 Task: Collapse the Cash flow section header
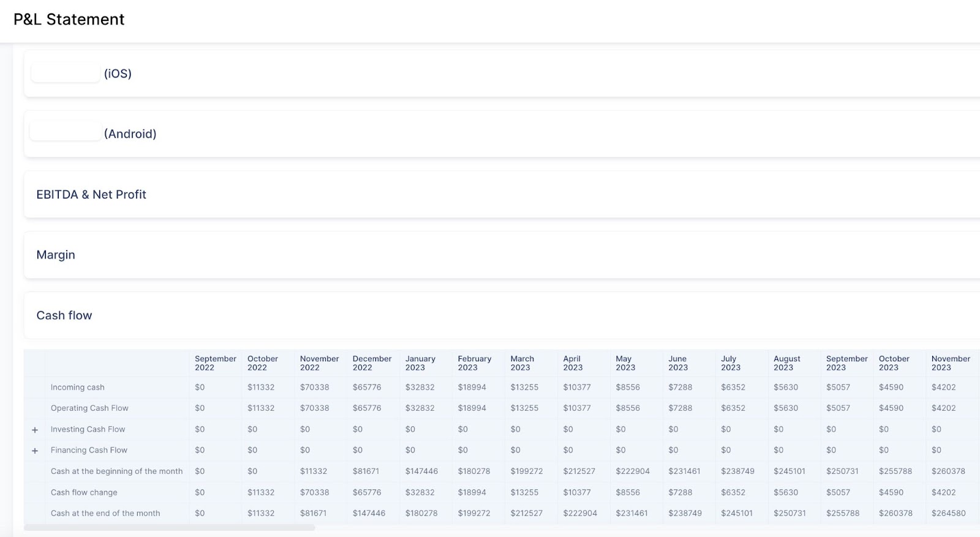pyautogui.click(x=64, y=315)
